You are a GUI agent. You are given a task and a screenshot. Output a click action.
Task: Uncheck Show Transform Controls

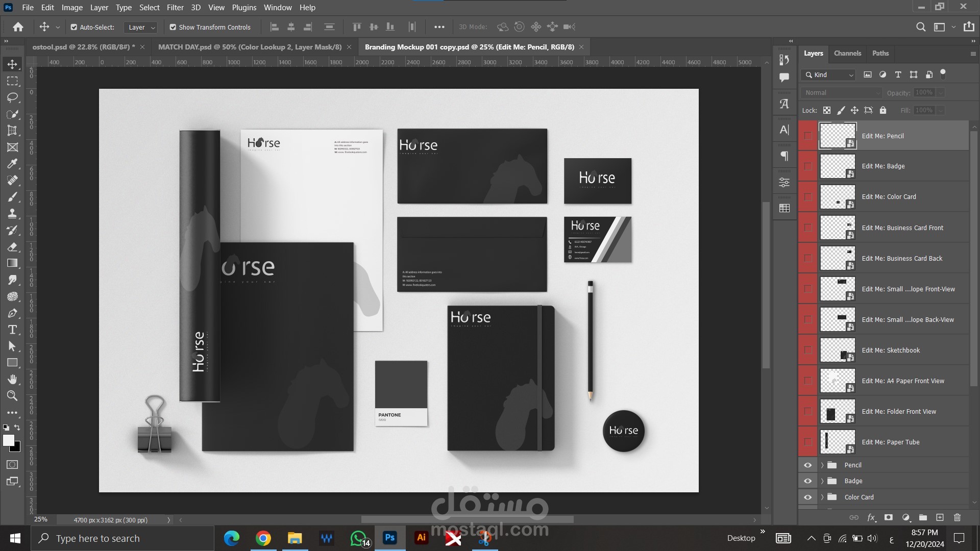(173, 27)
